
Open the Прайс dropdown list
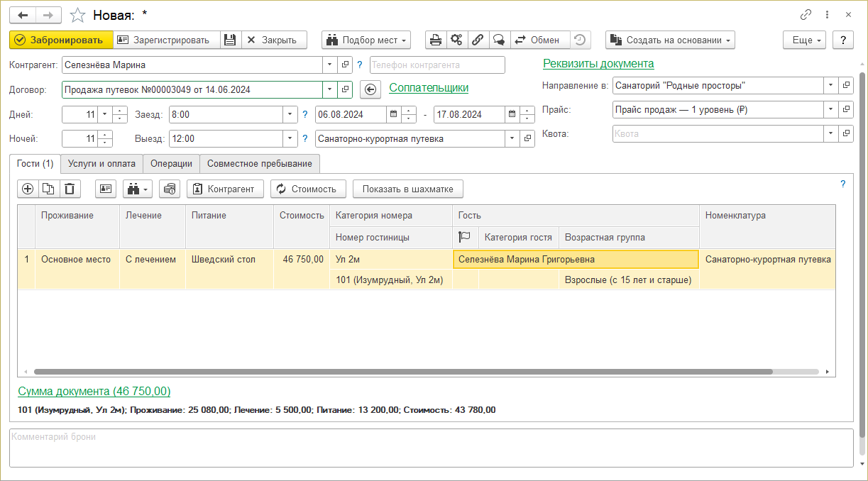pyautogui.click(x=830, y=110)
